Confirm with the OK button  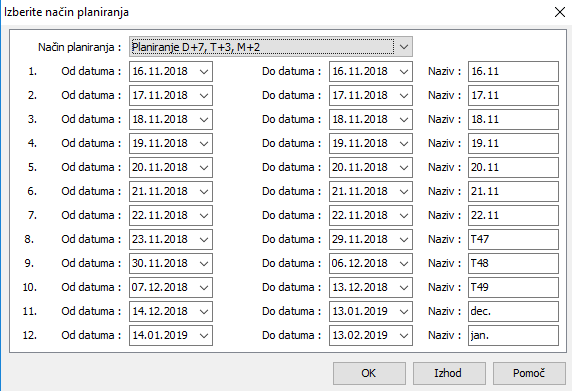369,373
